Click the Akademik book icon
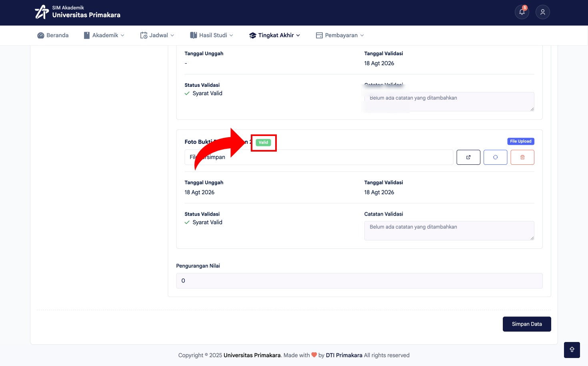588x366 pixels. [87, 35]
